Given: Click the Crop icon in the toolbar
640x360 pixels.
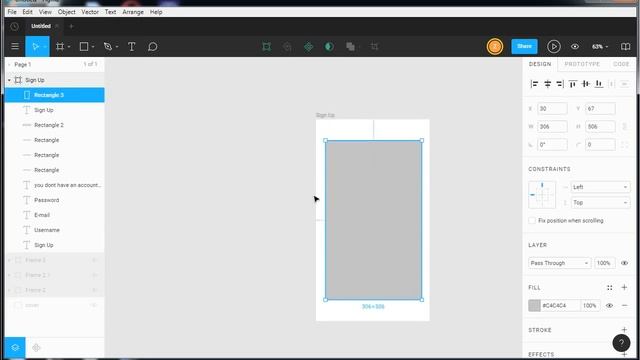Looking at the screenshot, I should [374, 47].
